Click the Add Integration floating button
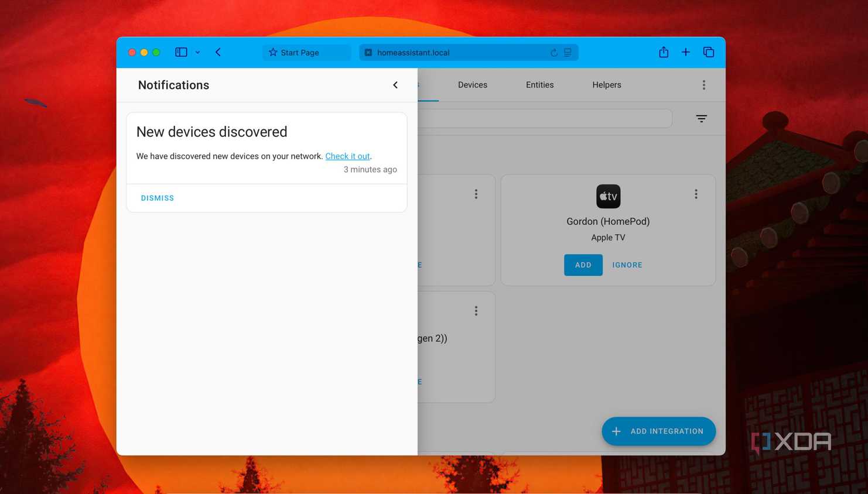Viewport: 868px width, 494px height. click(658, 431)
